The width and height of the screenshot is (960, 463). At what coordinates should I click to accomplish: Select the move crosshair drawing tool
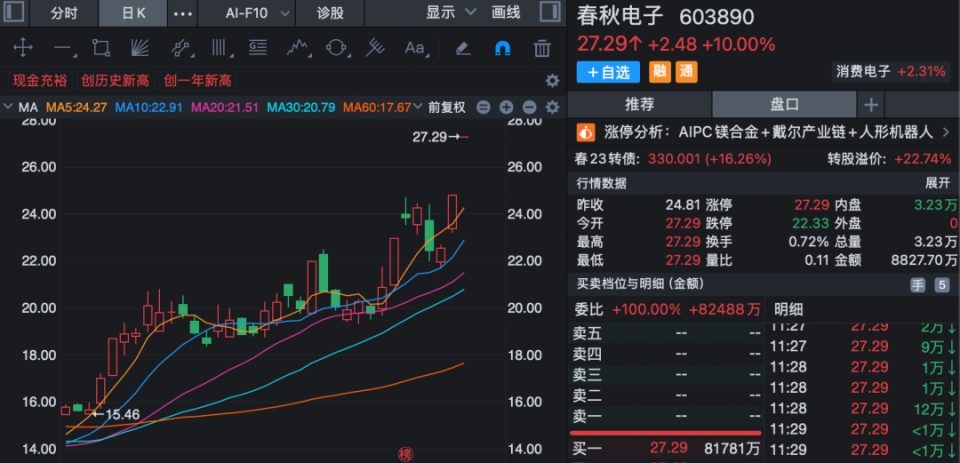[23, 47]
